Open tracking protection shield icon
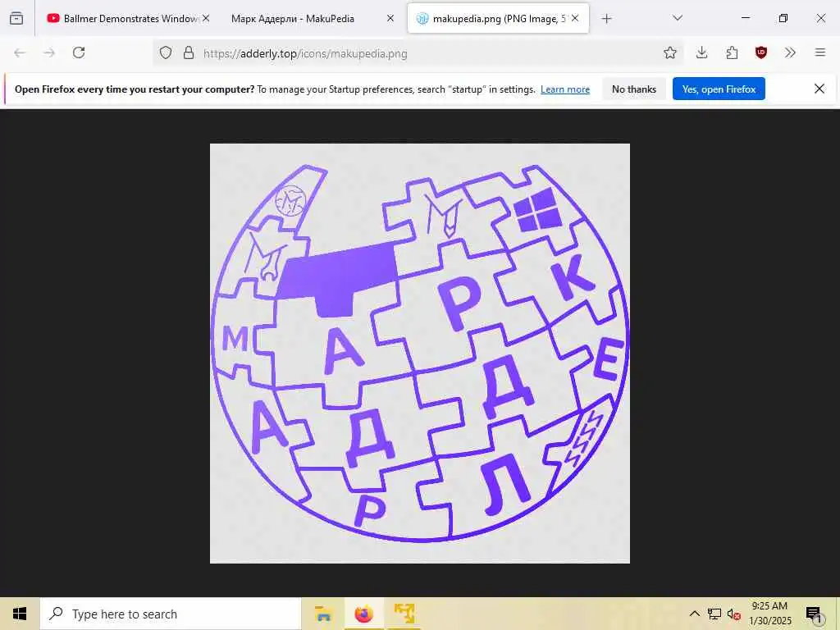This screenshot has height=630, width=840. coord(166,52)
